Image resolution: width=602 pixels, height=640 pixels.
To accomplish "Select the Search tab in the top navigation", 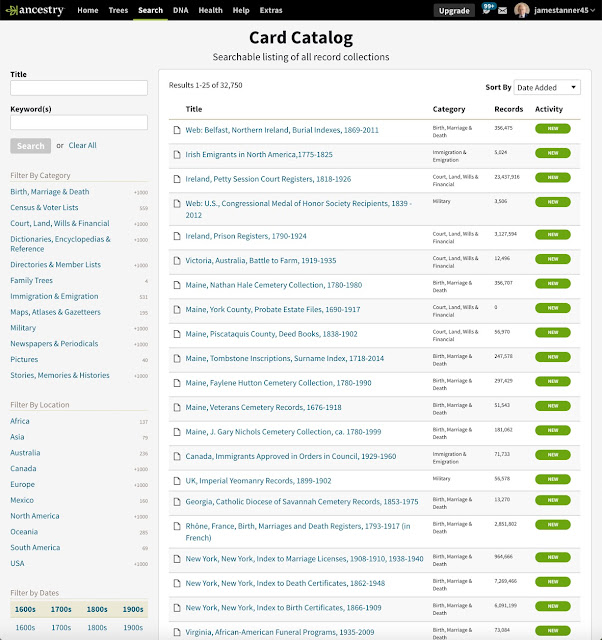I will [x=150, y=10].
